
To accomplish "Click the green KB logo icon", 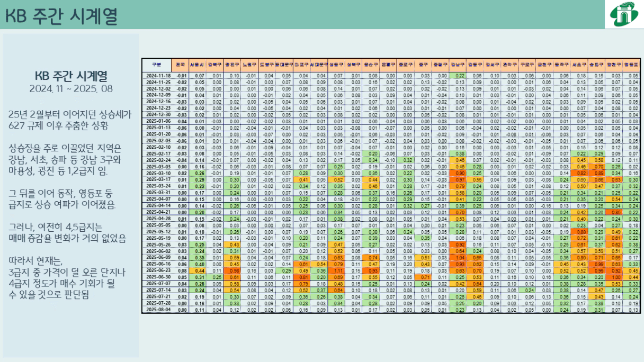I will pyautogui.click(x=624, y=15).
